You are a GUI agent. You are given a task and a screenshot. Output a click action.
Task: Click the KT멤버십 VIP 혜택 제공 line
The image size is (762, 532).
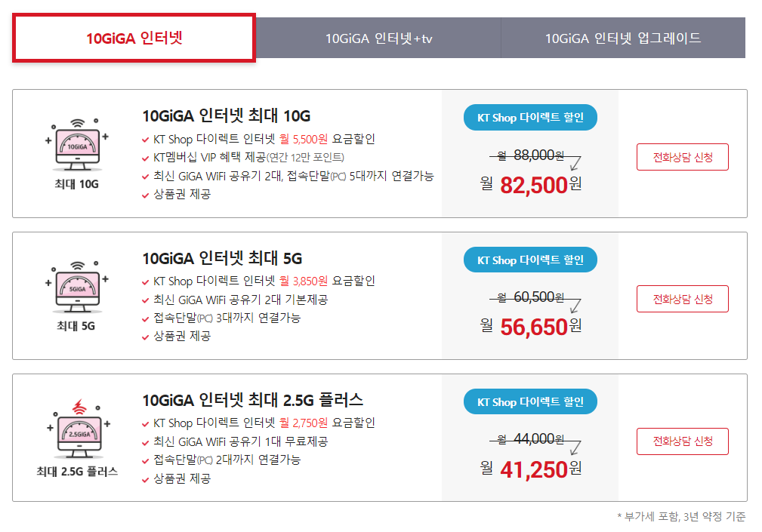pyautogui.click(x=248, y=157)
